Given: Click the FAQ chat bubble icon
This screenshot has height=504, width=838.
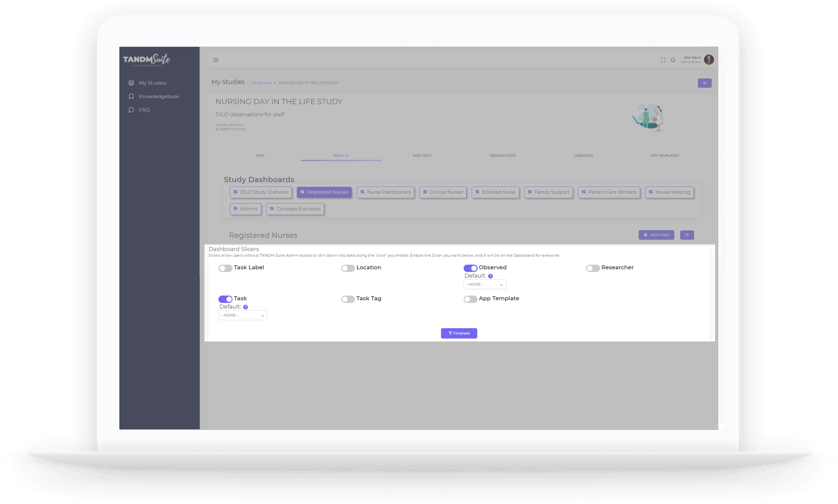Looking at the screenshot, I should [131, 110].
